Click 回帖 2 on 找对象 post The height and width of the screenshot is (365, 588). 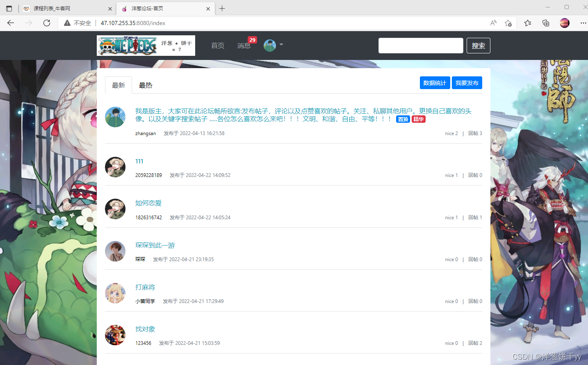tap(475, 343)
